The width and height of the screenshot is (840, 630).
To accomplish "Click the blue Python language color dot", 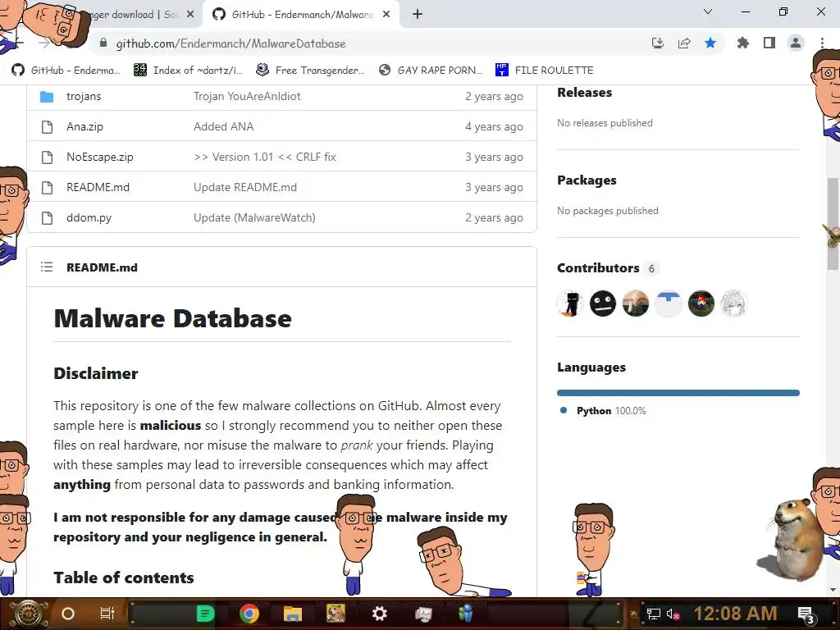I will pos(563,410).
